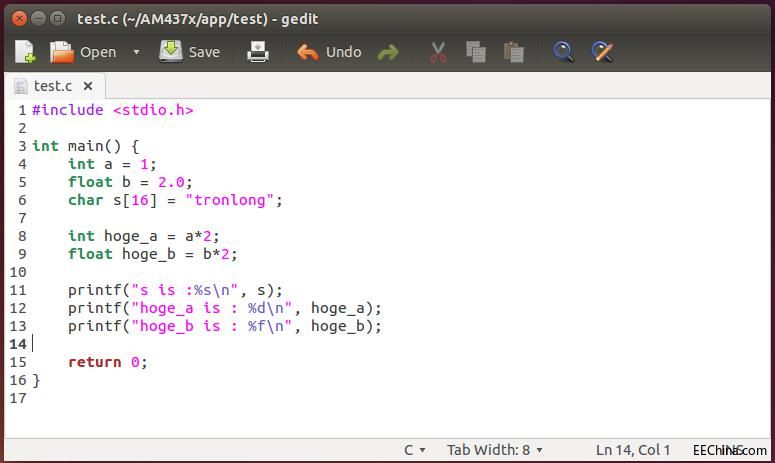The width and height of the screenshot is (775, 463).
Task: Open the Find and Replace tool
Action: (x=602, y=52)
